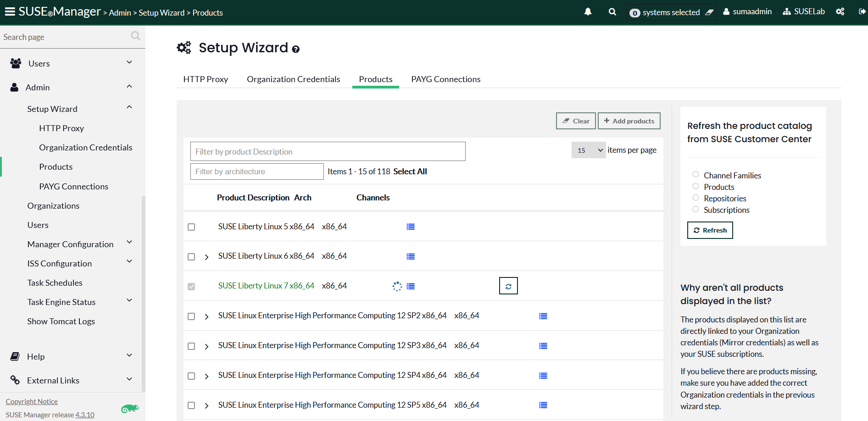Expand the ISS Configuration submenu
868x421 pixels.
click(x=129, y=261)
